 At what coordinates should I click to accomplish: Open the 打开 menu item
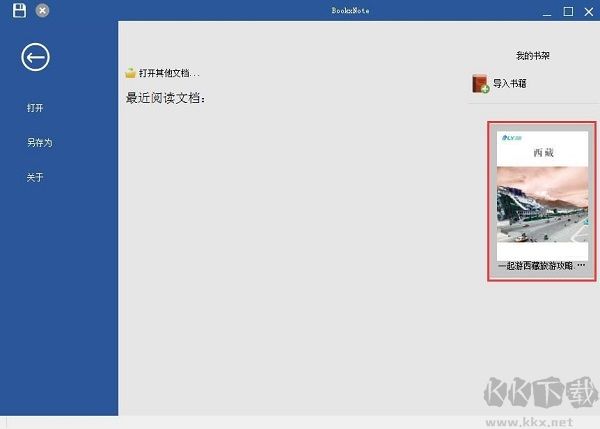(x=35, y=108)
